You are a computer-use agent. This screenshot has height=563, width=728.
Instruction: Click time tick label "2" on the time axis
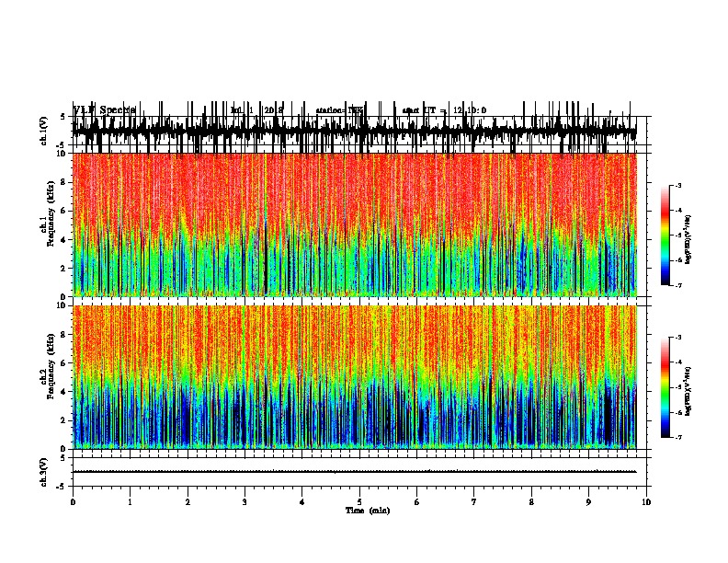pos(188,502)
